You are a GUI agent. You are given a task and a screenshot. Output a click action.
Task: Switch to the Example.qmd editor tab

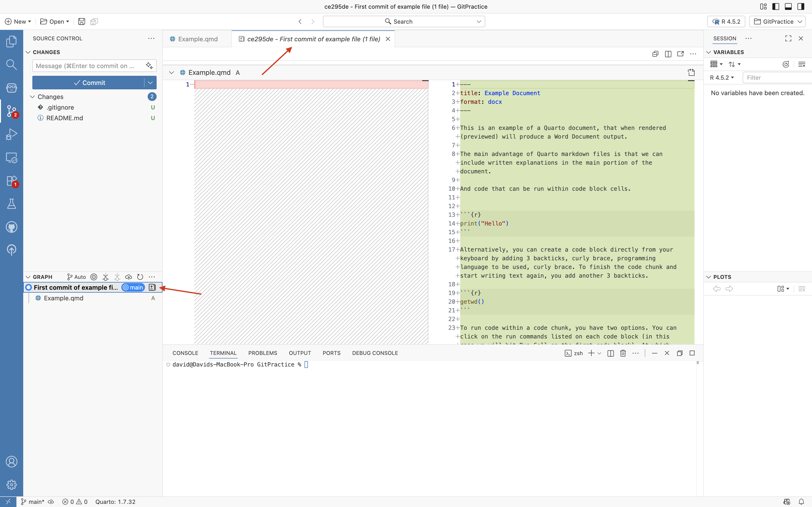click(198, 39)
